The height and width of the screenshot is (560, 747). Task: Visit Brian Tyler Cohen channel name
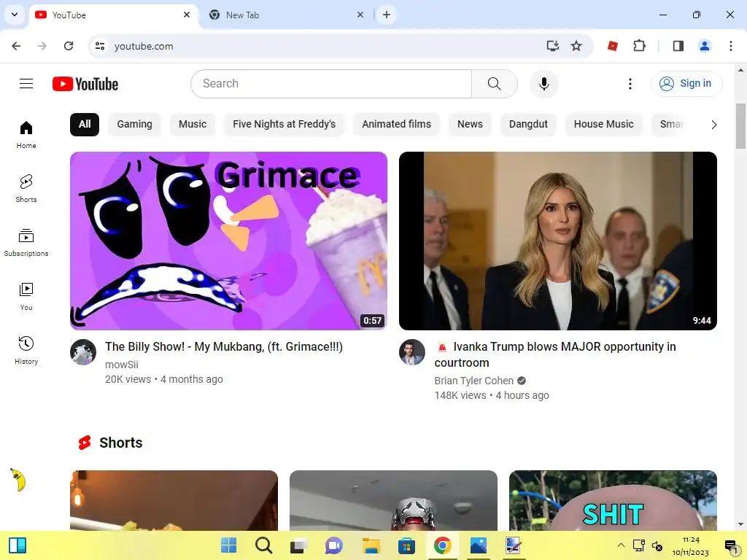point(474,381)
